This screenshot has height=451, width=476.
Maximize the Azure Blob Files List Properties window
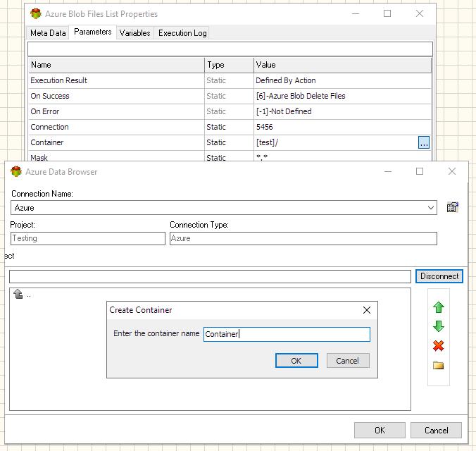[x=387, y=13]
